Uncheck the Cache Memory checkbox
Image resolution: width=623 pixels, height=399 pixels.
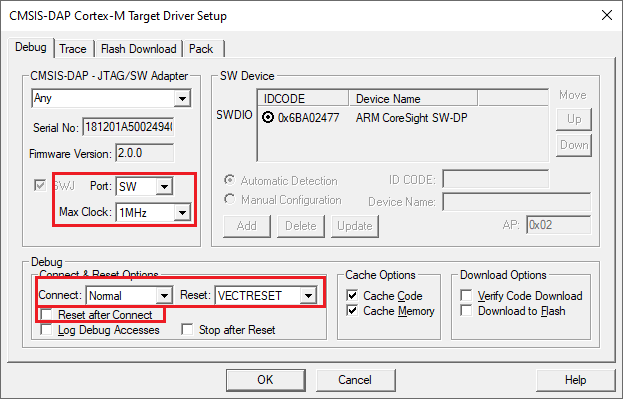(352, 310)
